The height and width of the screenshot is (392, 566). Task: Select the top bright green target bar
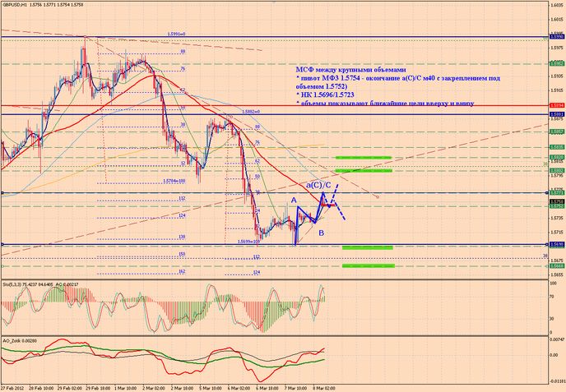[x=364, y=158]
